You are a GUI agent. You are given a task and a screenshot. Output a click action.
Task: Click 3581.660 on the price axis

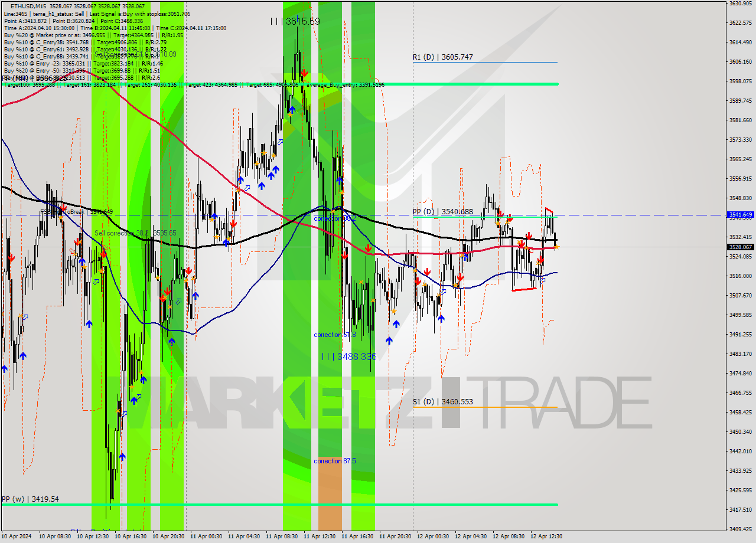[x=741, y=120]
